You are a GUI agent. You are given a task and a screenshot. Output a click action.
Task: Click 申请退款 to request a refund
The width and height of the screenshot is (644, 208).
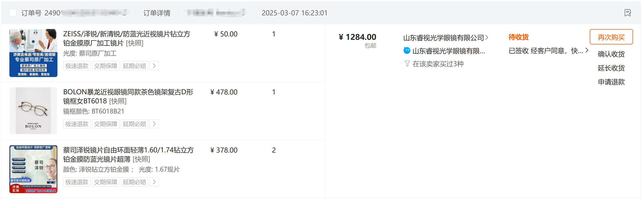tap(611, 82)
